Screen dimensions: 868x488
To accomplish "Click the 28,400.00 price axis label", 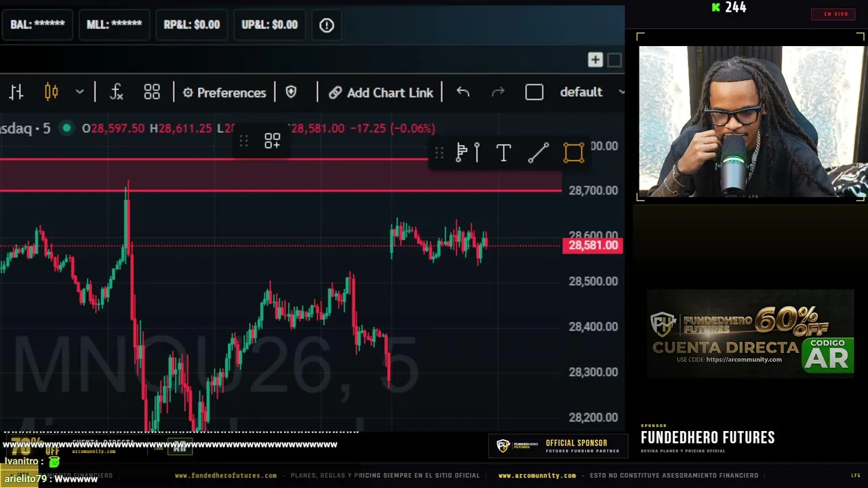I will (593, 327).
